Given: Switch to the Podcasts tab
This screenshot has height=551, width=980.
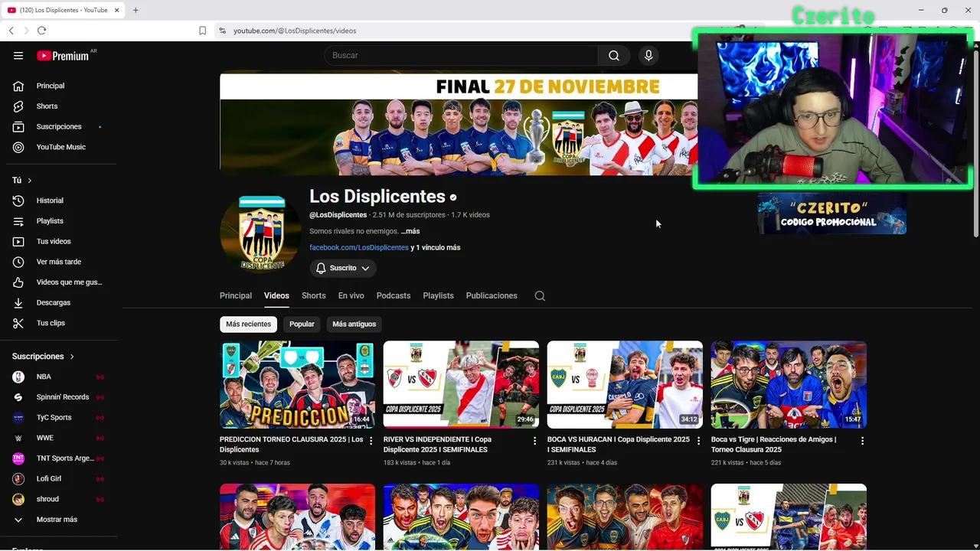Looking at the screenshot, I should [394, 295].
